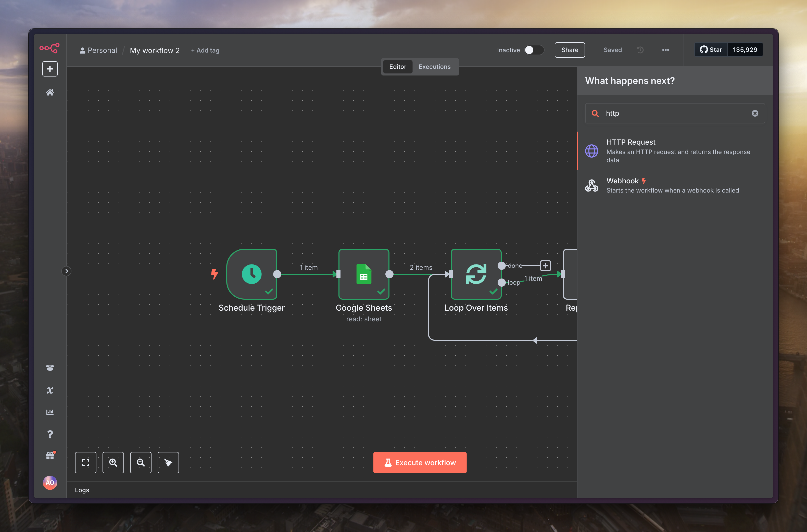Open the Home icon in sidebar
The width and height of the screenshot is (807, 532).
click(50, 92)
